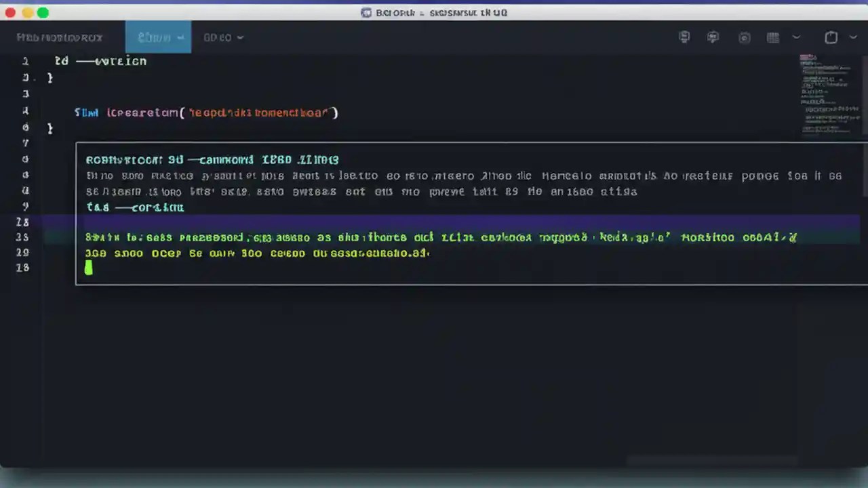The width and height of the screenshot is (868, 488).
Task: Click the green cursor block in the terminal
Action: point(89,268)
